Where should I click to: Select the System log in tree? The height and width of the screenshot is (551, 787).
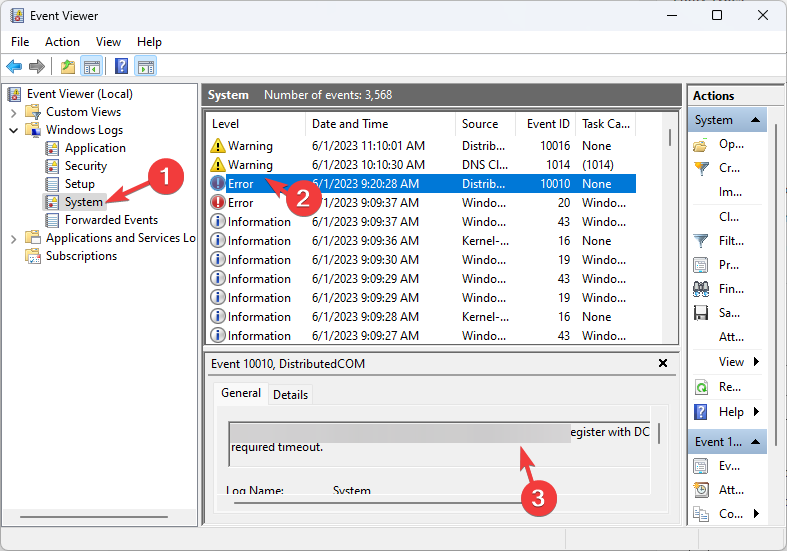click(x=74, y=202)
